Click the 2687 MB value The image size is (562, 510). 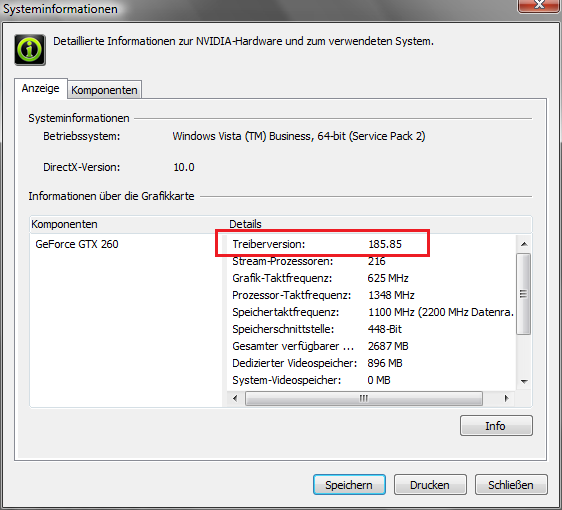388,346
